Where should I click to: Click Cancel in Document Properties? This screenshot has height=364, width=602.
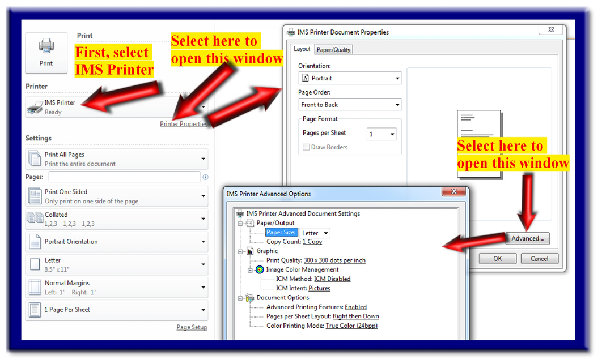[x=540, y=259]
